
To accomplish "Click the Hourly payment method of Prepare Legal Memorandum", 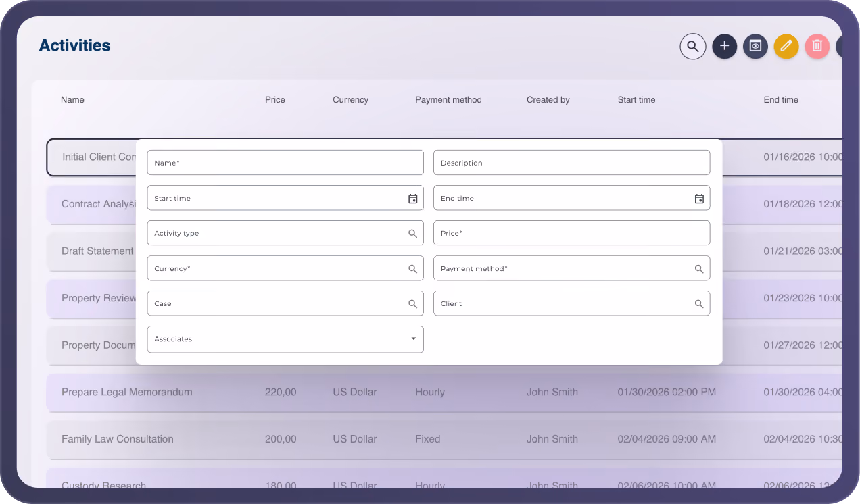I will [x=430, y=392].
